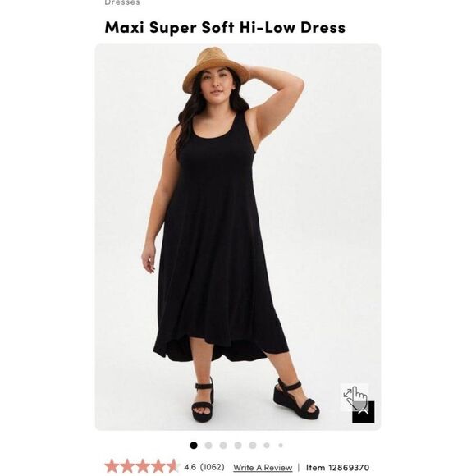Image resolution: width=476 pixels, height=476 pixels.
Task: Tap the black square thumbnail icon
Action: point(364,412)
